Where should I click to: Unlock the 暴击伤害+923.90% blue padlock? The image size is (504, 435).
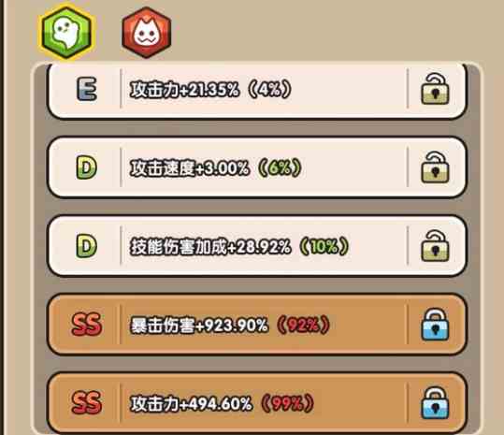click(x=435, y=325)
